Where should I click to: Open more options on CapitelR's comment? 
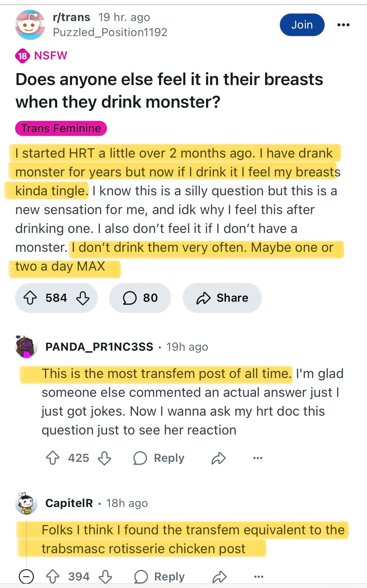point(258,576)
